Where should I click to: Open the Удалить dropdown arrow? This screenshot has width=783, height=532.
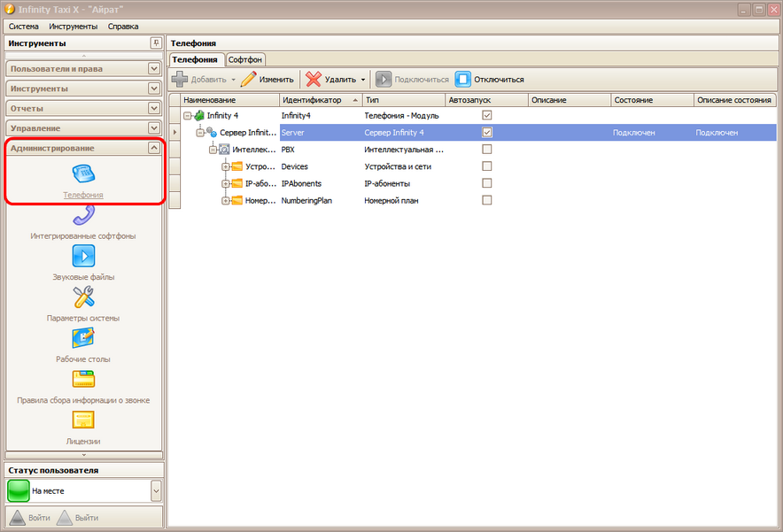pos(363,80)
